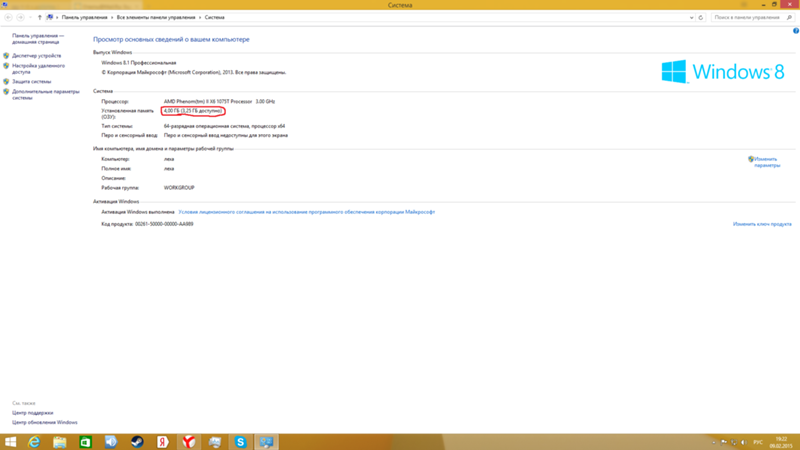The height and width of the screenshot is (450, 800).
Task: Click the forward navigation arrow
Action: click(20, 17)
